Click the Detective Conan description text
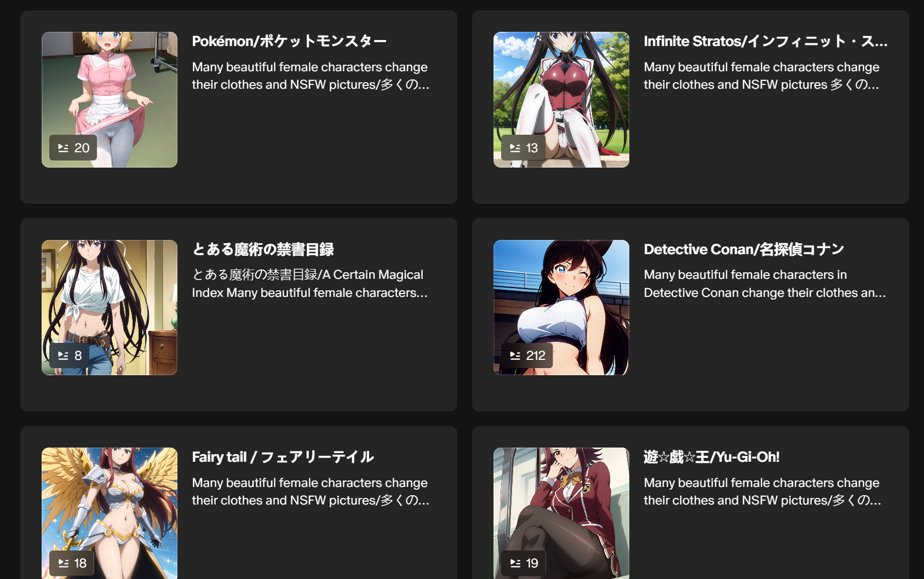Viewport: 924px width, 579px height. (x=765, y=284)
